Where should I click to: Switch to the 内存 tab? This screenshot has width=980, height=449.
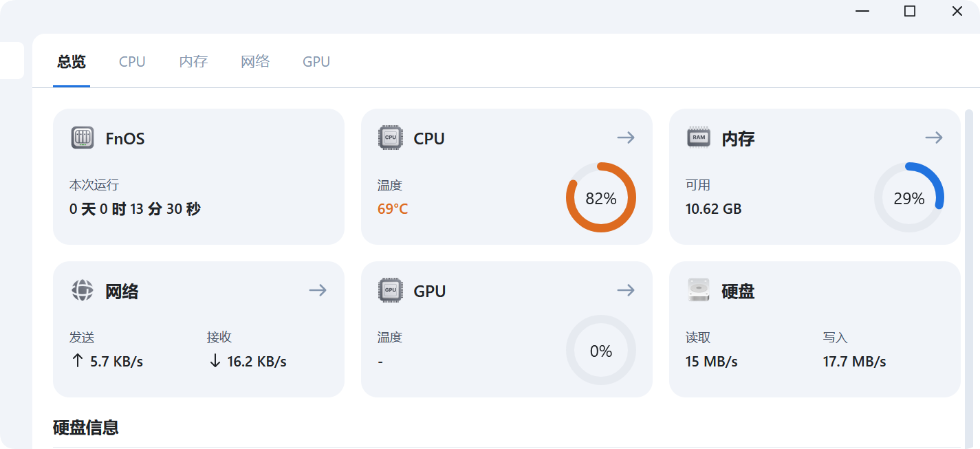[x=193, y=62]
